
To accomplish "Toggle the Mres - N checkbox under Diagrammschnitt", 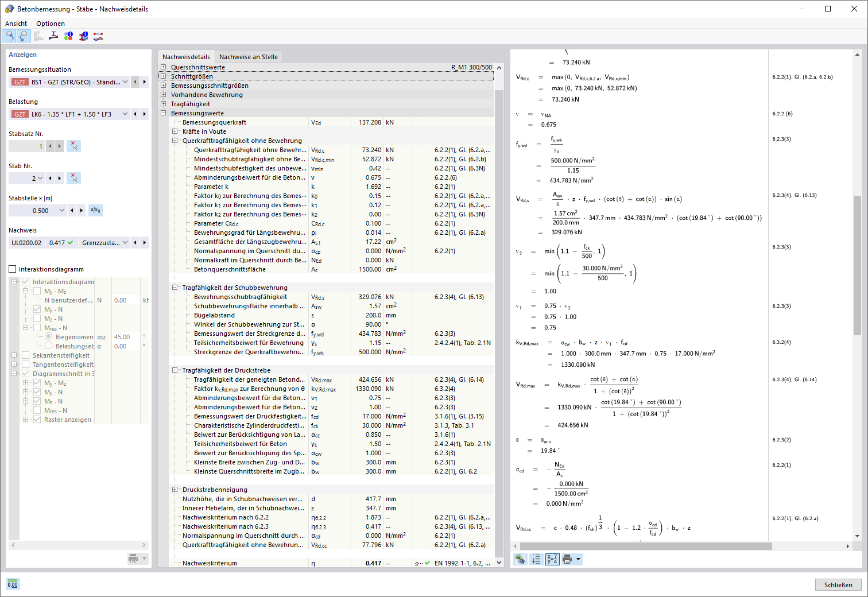I will (x=37, y=410).
